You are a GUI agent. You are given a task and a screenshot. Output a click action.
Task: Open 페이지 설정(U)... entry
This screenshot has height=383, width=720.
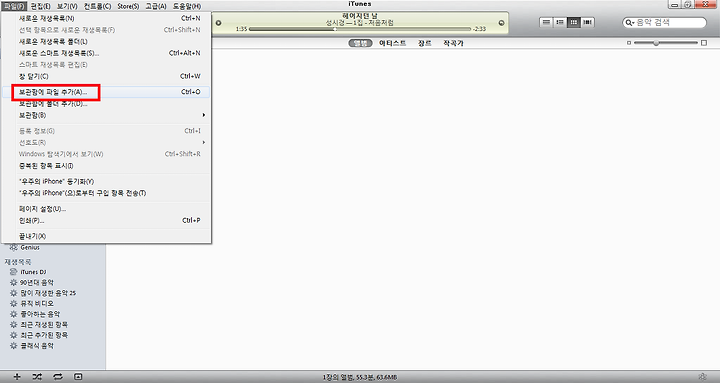(106, 209)
